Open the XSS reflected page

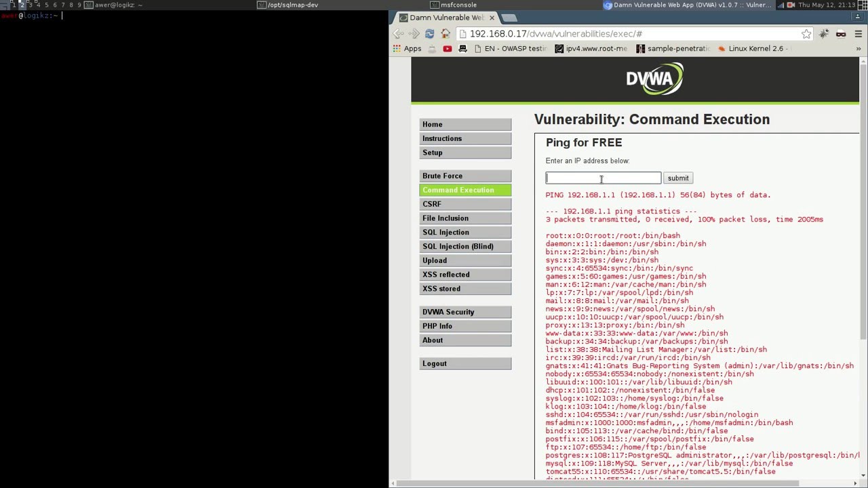[x=465, y=274]
